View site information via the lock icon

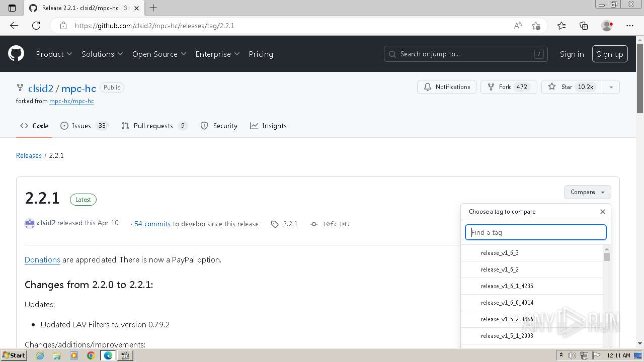tap(63, 26)
